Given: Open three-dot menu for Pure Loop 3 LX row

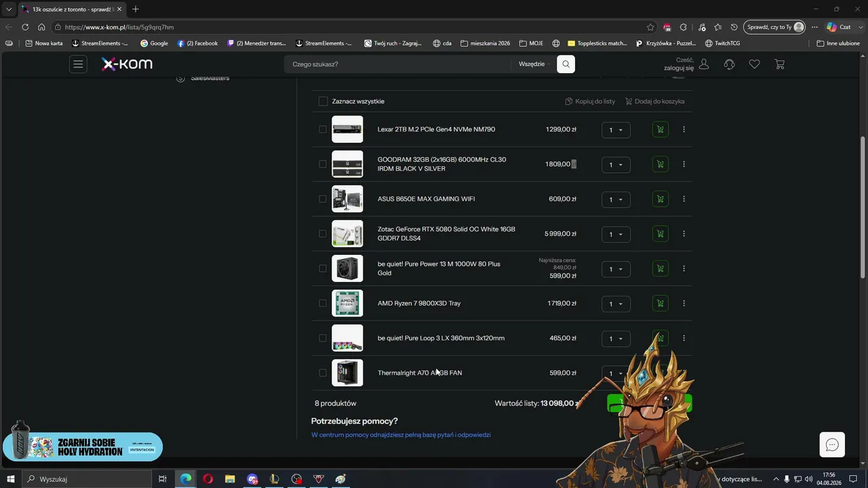Looking at the screenshot, I should coord(684,338).
